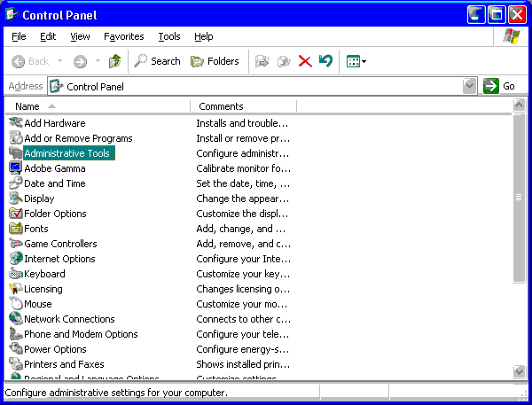Select the Network Connections icon

(x=16, y=319)
